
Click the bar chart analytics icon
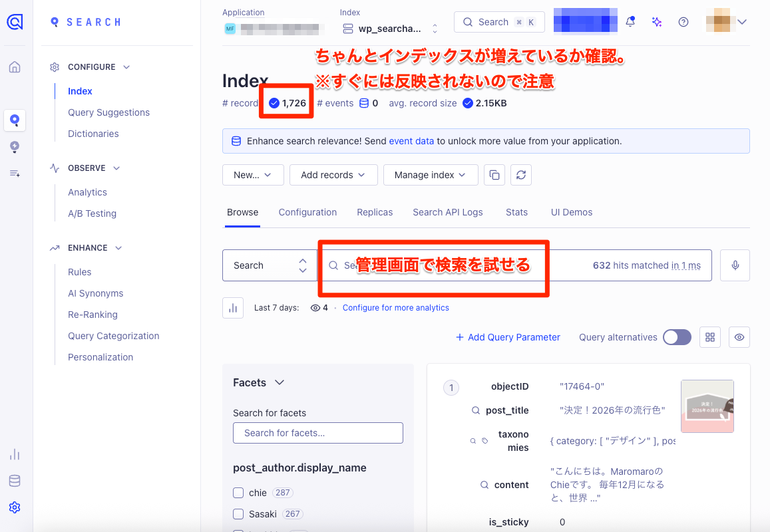click(x=233, y=308)
